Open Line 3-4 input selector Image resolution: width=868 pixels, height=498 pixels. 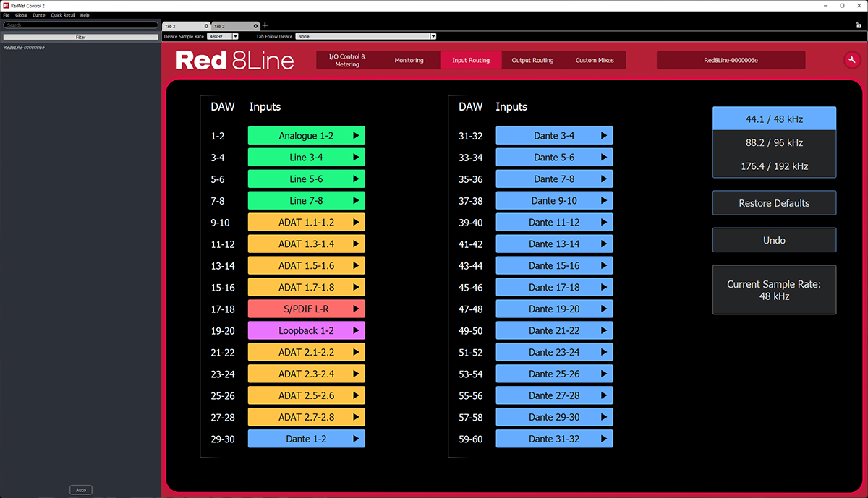pos(306,158)
